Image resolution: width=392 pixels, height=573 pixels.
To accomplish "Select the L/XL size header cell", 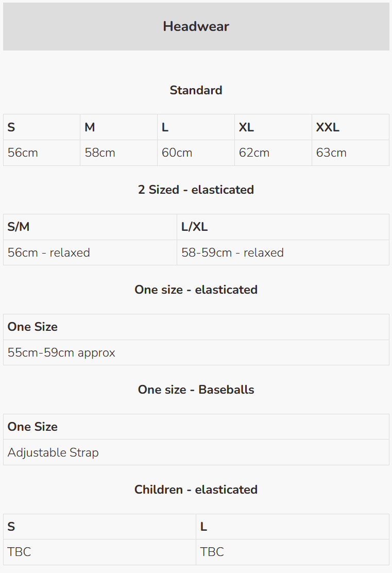I will coord(195,227).
